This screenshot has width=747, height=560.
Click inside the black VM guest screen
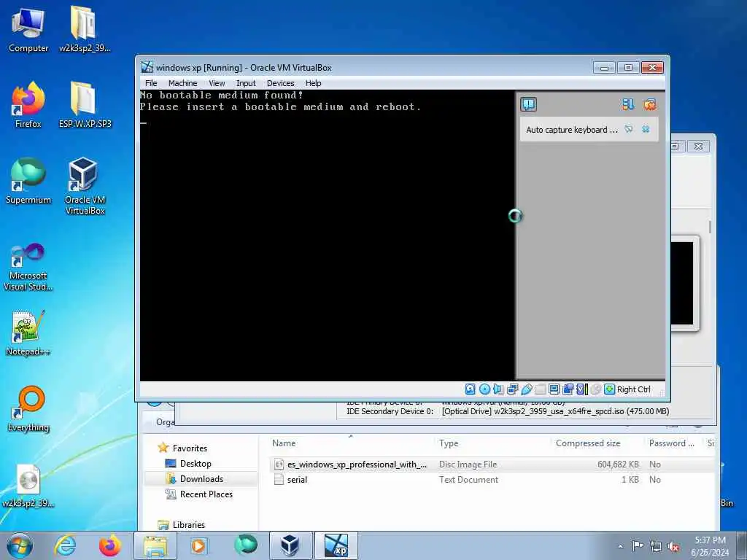(328, 236)
